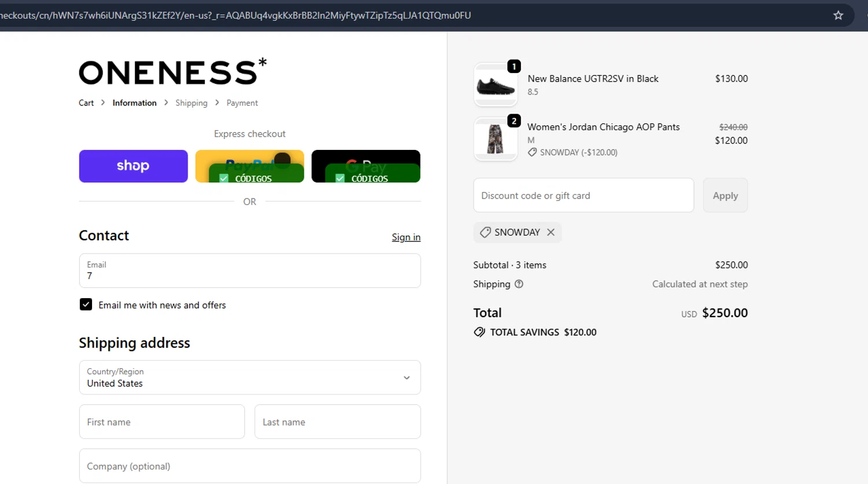Open the Sign in link
The width and height of the screenshot is (868, 484).
(406, 237)
